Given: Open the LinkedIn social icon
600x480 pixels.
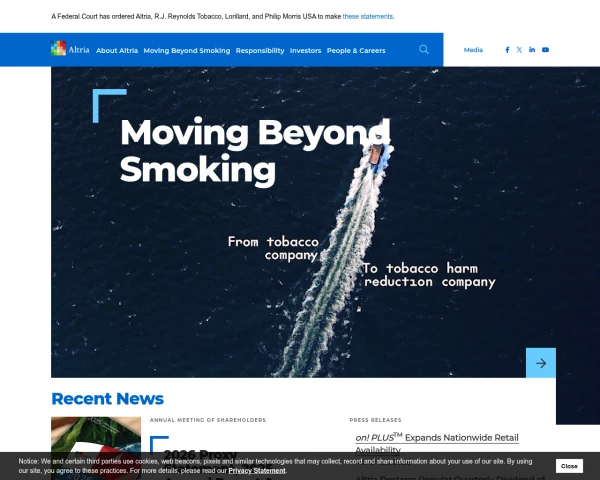Looking at the screenshot, I should (x=532, y=49).
